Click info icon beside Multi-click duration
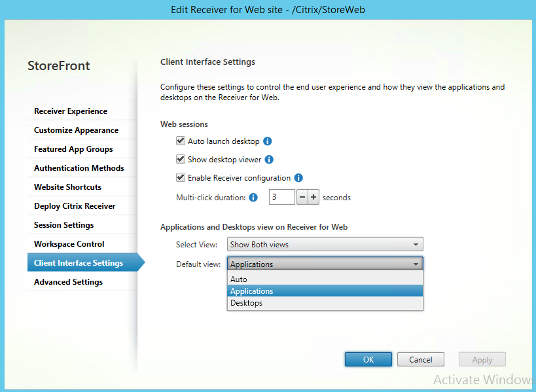This screenshot has height=392, width=536. point(253,197)
